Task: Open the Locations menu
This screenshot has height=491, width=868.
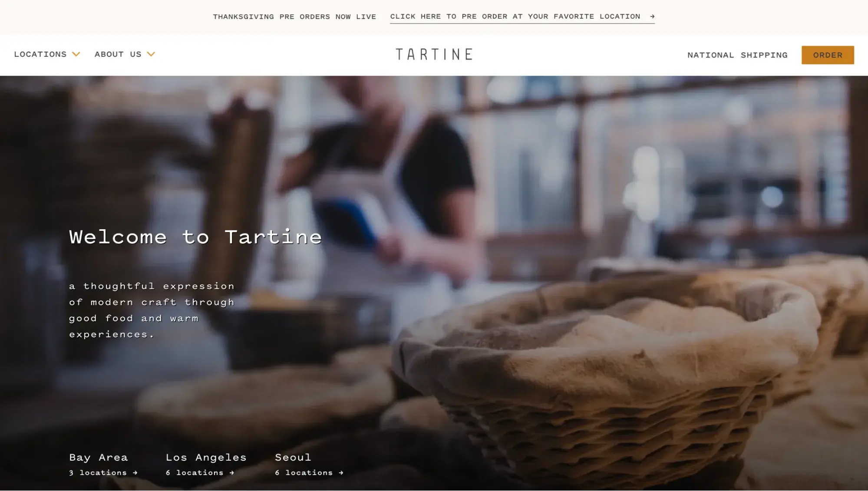Action: [47, 54]
